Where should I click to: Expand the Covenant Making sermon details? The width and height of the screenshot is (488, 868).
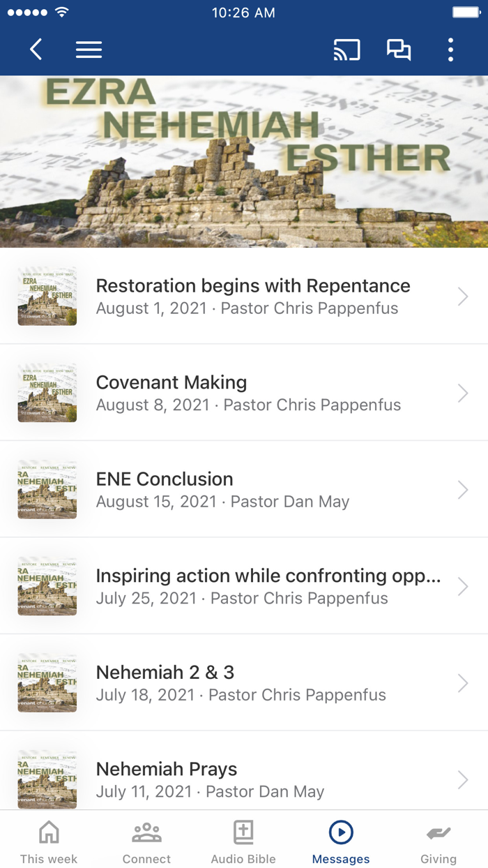(244, 392)
